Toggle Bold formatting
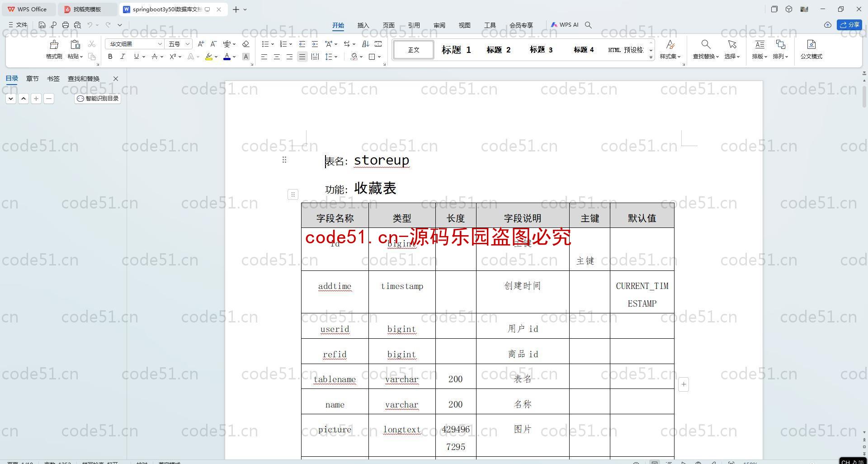 pos(110,57)
